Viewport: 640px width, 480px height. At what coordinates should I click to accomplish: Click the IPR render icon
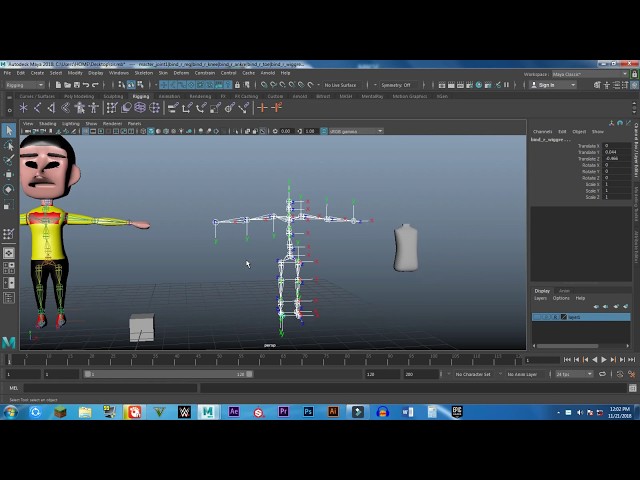[460, 85]
